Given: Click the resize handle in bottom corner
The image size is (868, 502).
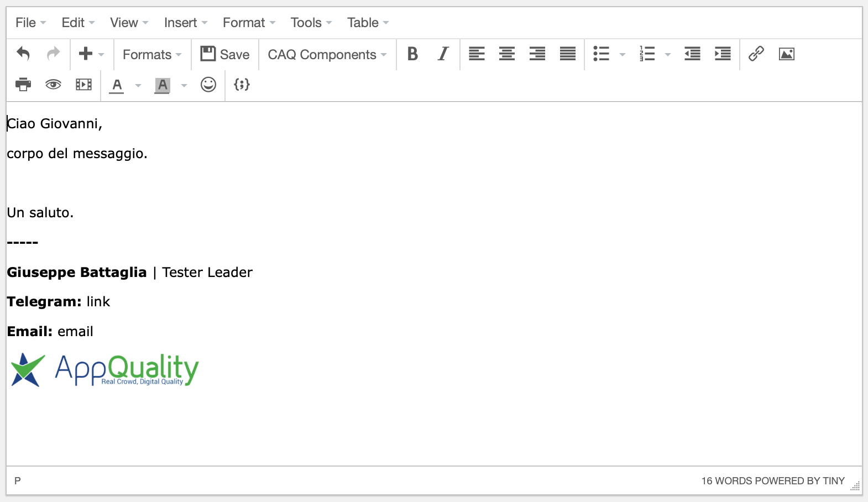Looking at the screenshot, I should [855, 486].
